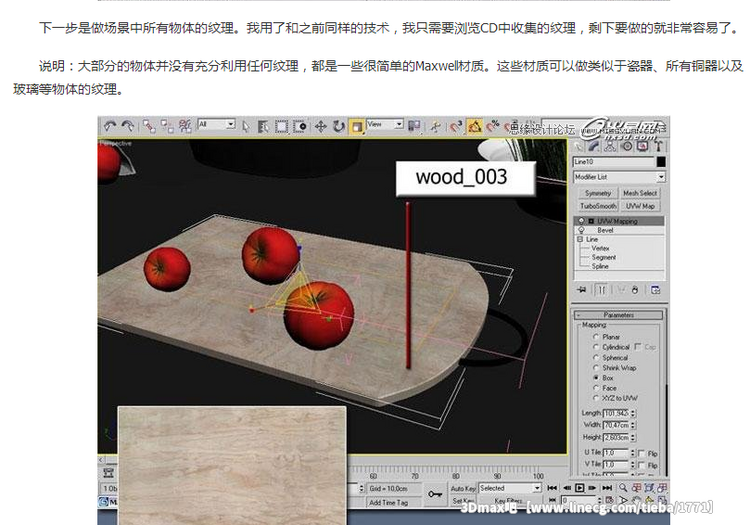Enable the U Tile Flip checkbox
750x525 pixels.
[641, 453]
